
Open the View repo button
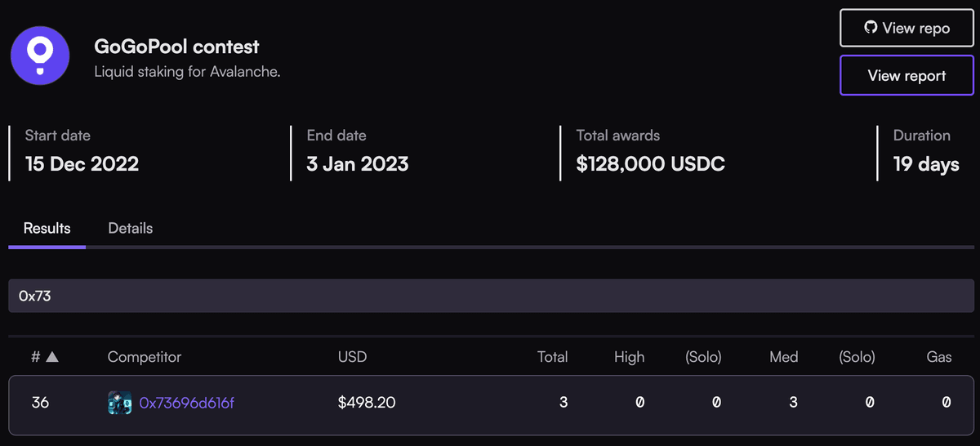point(906,28)
